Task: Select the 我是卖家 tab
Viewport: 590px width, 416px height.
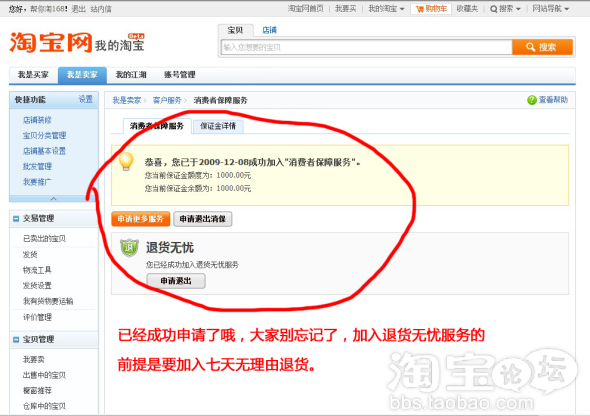Action: 82,75
